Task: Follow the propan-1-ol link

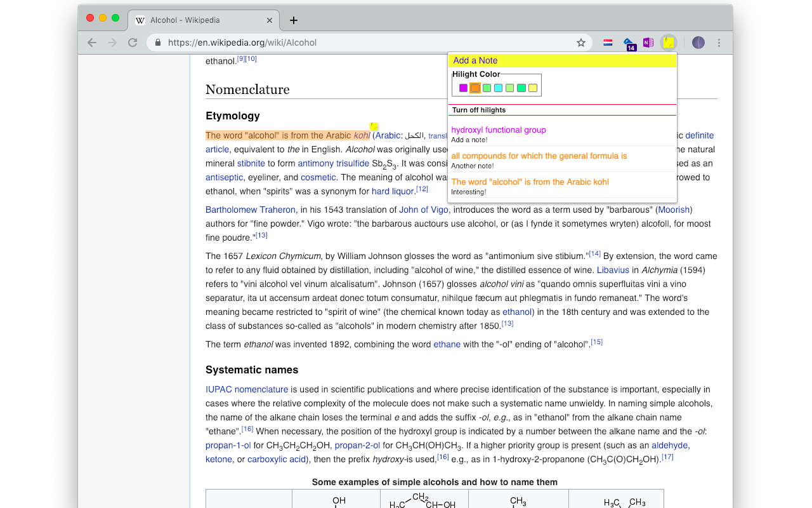Action: coord(228,445)
